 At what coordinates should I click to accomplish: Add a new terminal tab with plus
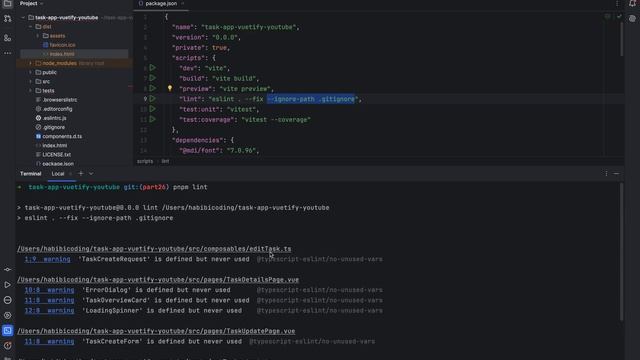point(80,173)
